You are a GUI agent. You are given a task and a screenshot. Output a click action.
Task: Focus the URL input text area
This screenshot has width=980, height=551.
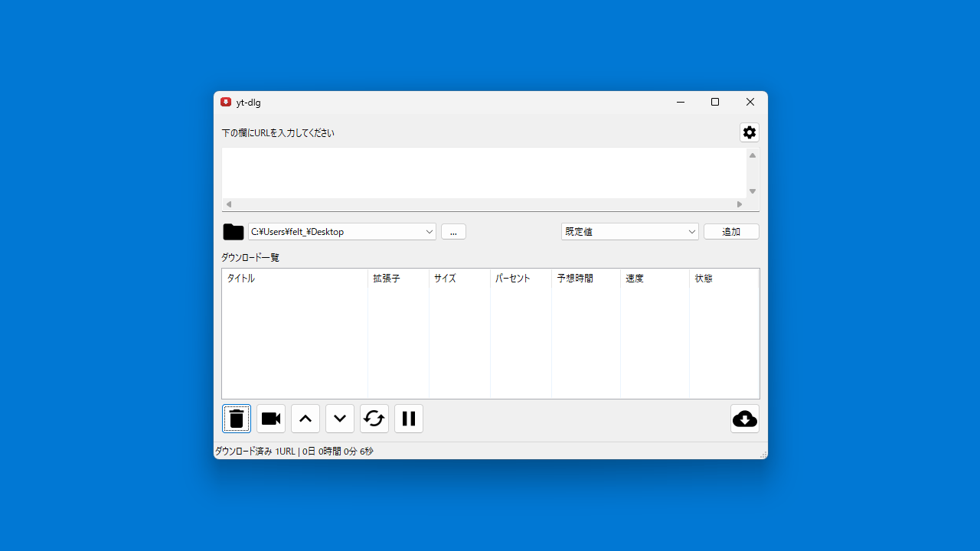[484, 173]
